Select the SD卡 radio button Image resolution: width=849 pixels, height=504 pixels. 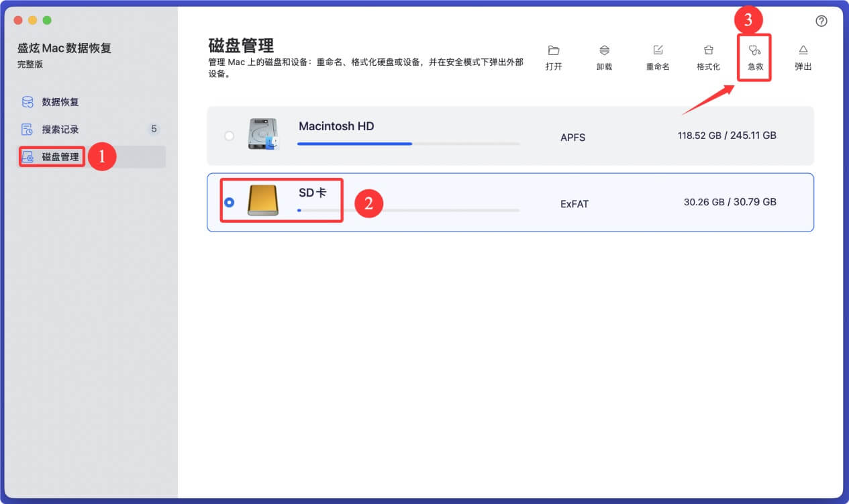coord(229,201)
